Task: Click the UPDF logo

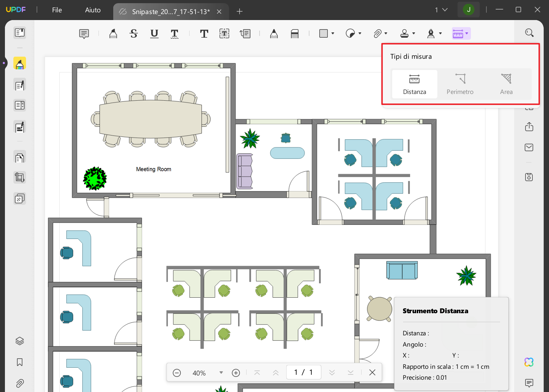Action: click(x=16, y=10)
